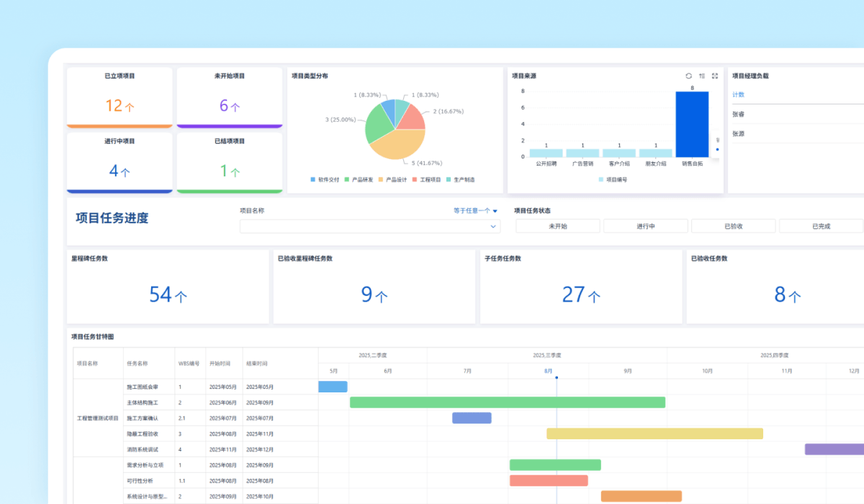Click the 已验收任务数 value 8个
The width and height of the screenshot is (864, 504).
tap(788, 294)
